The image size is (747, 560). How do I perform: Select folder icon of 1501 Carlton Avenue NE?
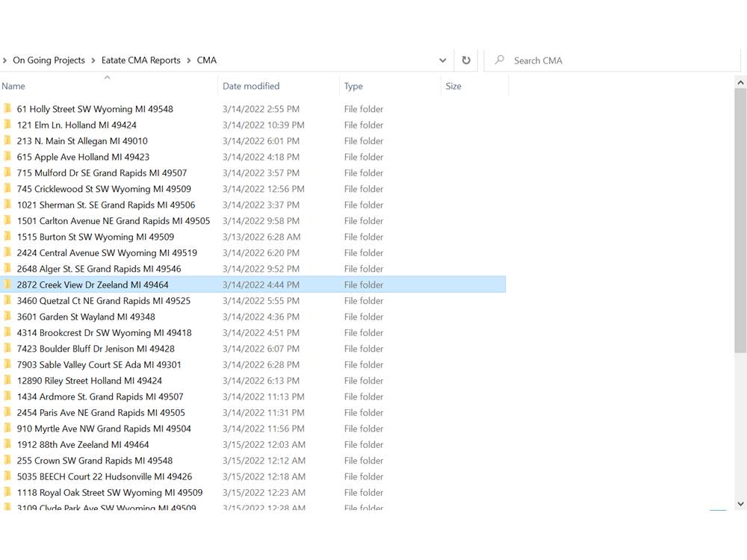(7, 220)
